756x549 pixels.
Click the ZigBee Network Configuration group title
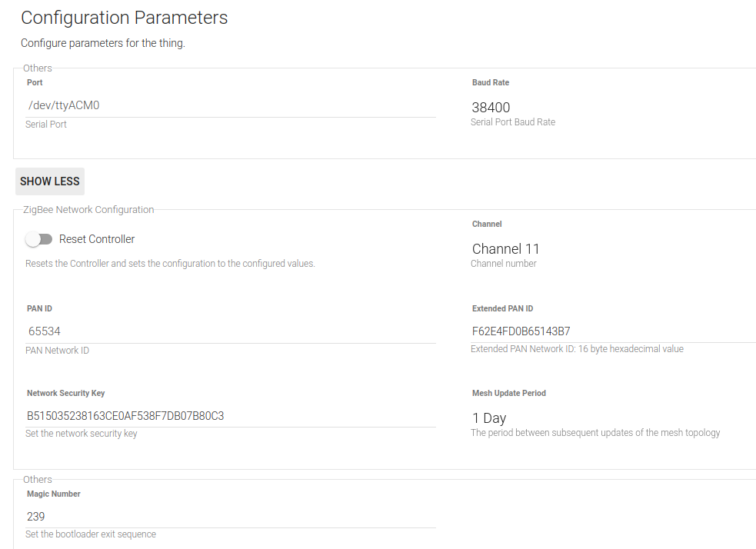click(x=88, y=209)
